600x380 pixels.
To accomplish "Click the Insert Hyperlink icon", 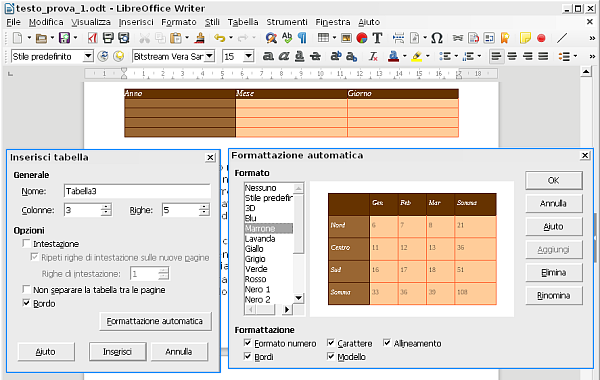I will click(458, 38).
